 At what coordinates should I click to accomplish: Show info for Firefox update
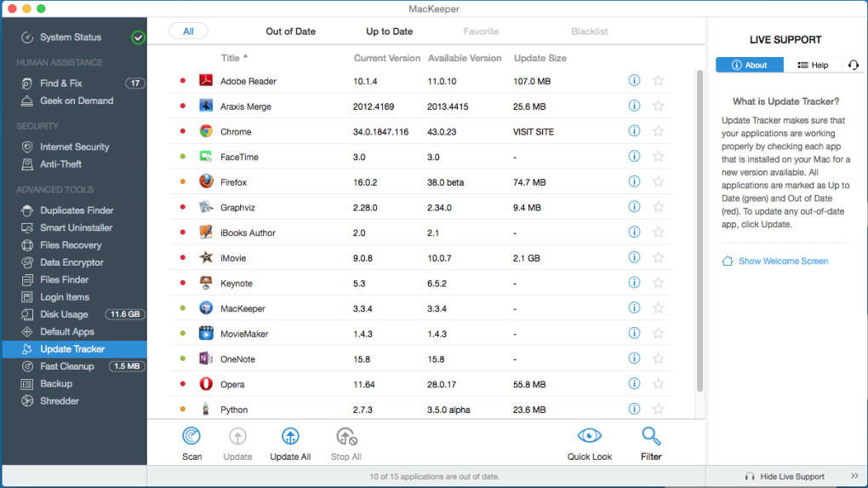pyautogui.click(x=634, y=181)
